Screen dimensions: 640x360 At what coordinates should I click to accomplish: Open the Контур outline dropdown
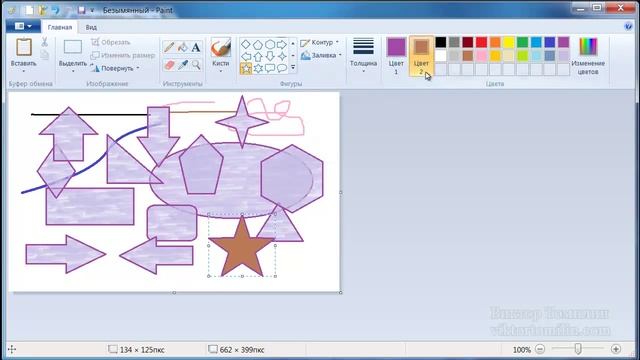tap(320, 42)
